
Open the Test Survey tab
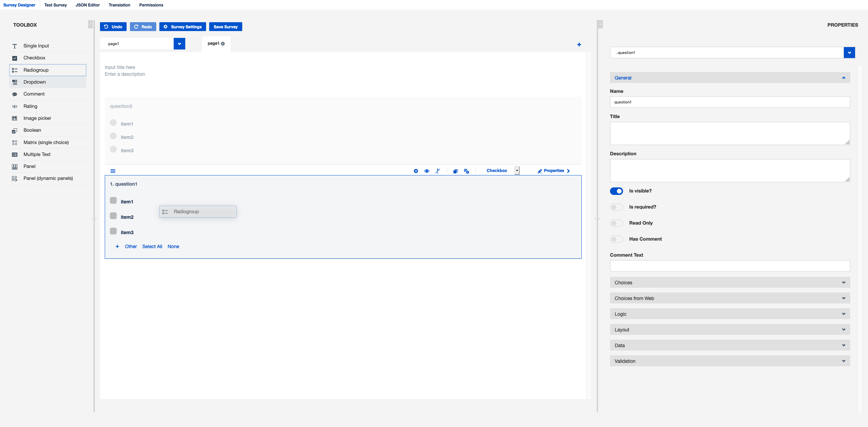55,5
